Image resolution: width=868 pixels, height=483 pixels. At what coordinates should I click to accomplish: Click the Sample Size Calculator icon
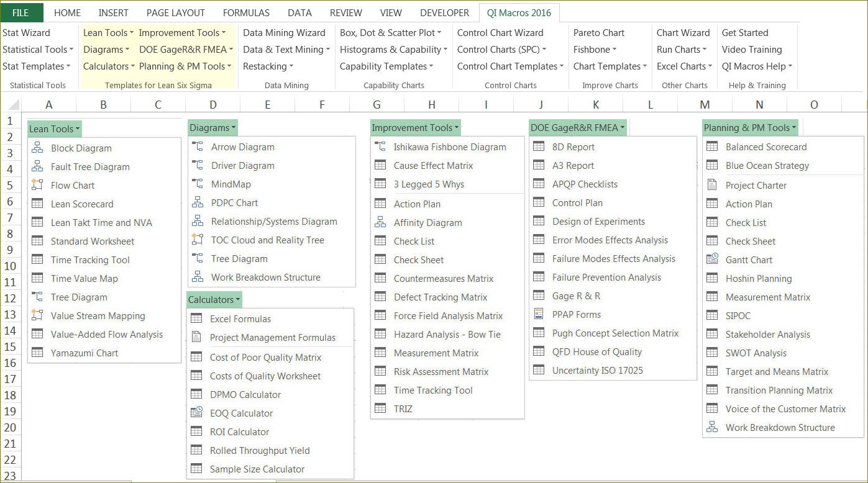pos(196,469)
